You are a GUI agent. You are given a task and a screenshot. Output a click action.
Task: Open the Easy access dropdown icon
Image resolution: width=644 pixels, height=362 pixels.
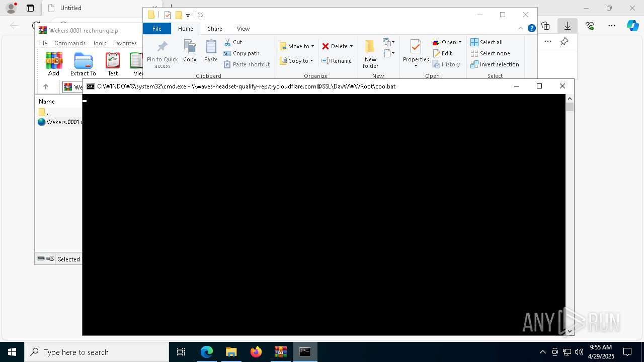click(389, 53)
